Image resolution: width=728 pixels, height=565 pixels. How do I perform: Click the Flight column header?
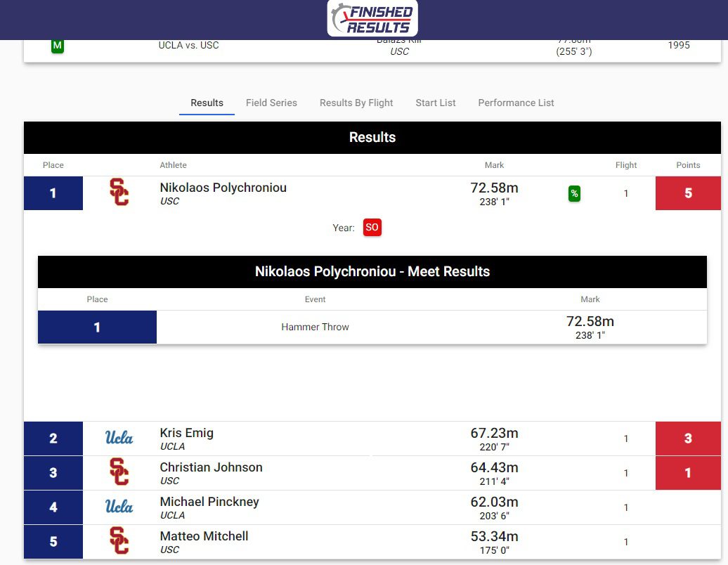point(626,165)
